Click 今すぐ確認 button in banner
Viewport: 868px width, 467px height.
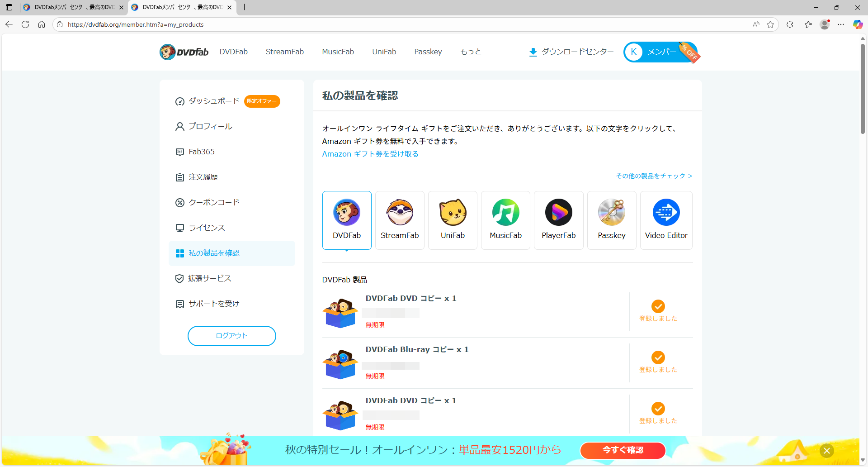point(623,450)
